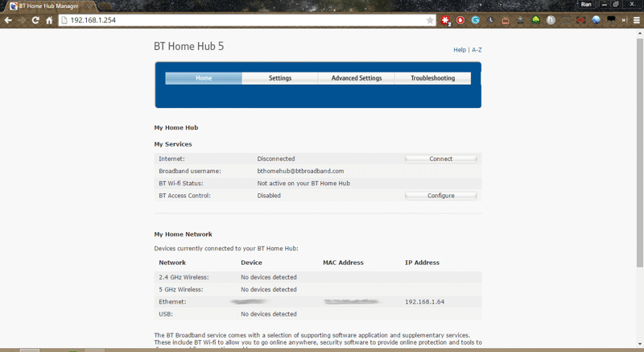Reload the page with the refresh icon

click(35, 20)
